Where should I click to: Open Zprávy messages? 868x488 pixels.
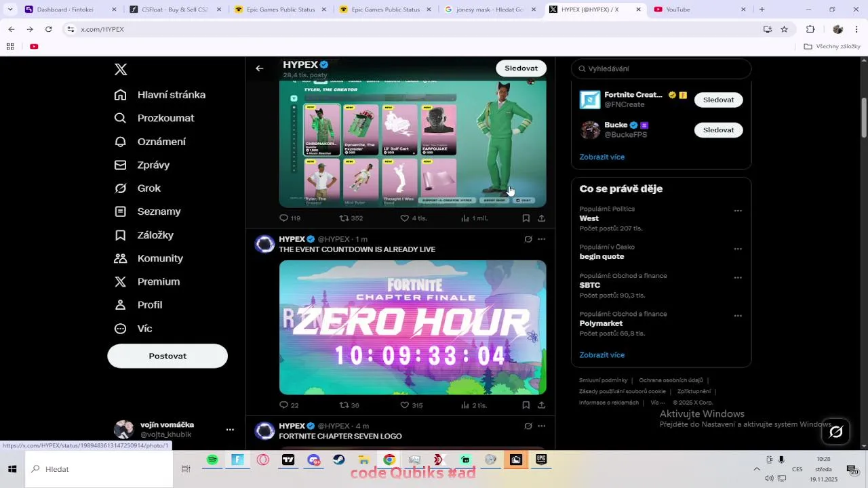142,165
